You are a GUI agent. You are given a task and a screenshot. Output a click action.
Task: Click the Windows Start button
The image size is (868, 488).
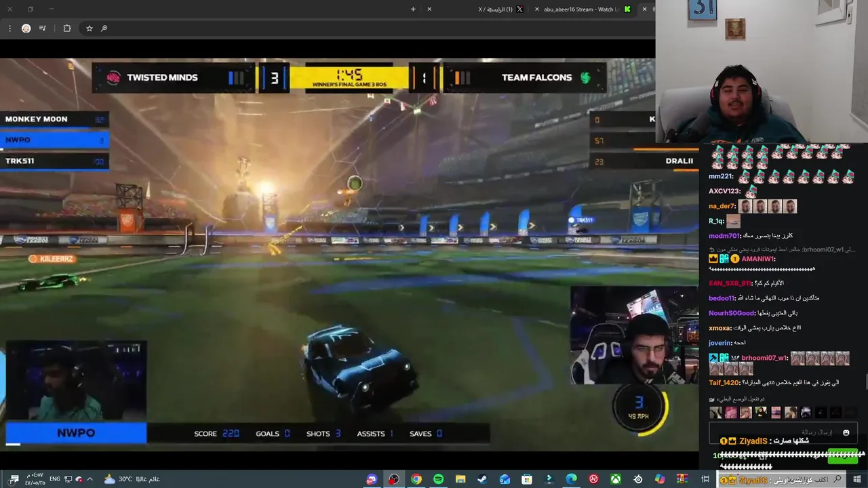pyautogui.click(x=856, y=479)
